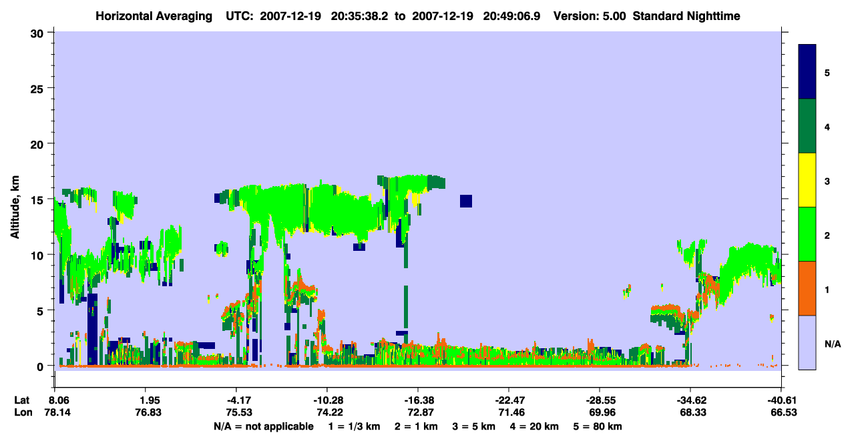Viewport: 868px width, 445px height.
Task: Click the latitude value -4.17
Action: [238, 400]
